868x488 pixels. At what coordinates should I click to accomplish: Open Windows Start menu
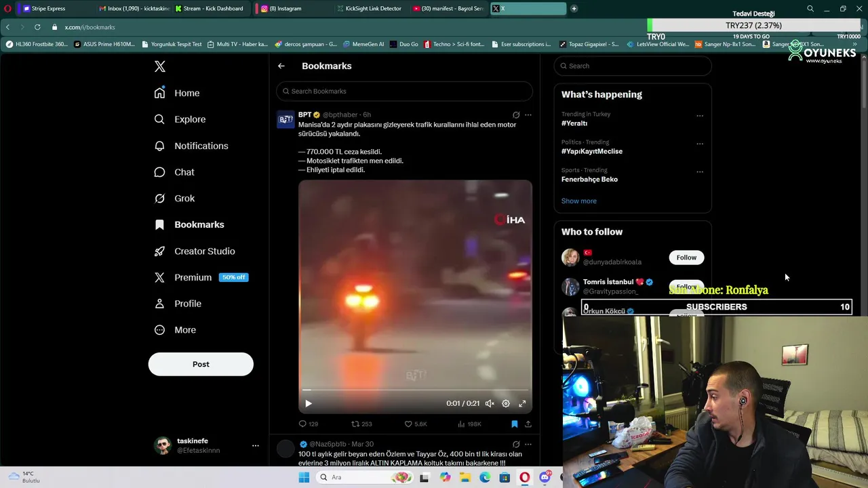tap(304, 477)
